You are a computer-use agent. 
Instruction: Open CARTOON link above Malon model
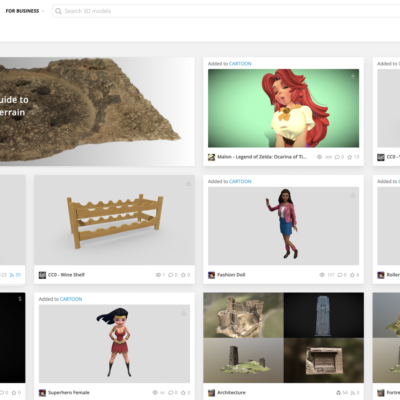pos(240,64)
